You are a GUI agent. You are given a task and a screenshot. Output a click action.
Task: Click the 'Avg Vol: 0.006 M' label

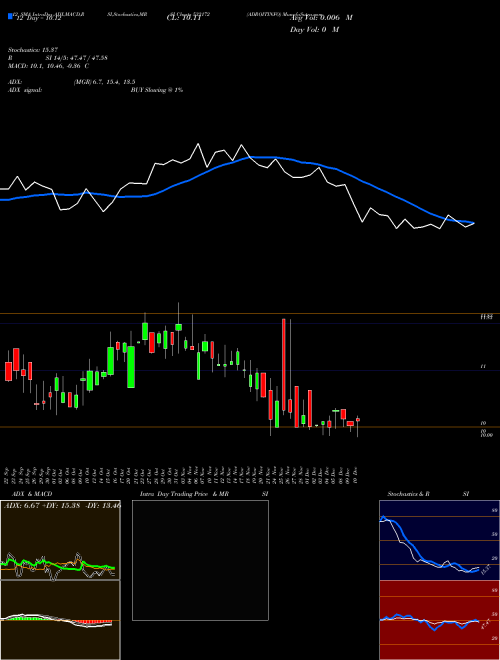tap(321, 18)
